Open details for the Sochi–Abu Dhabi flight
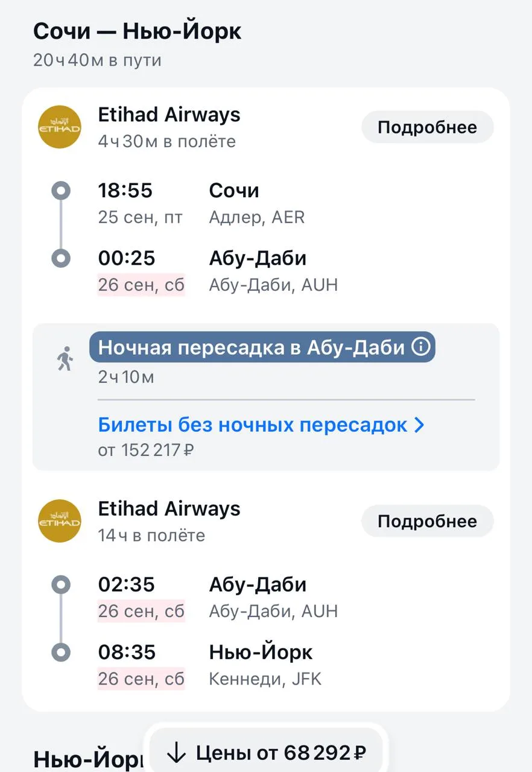 (x=427, y=127)
